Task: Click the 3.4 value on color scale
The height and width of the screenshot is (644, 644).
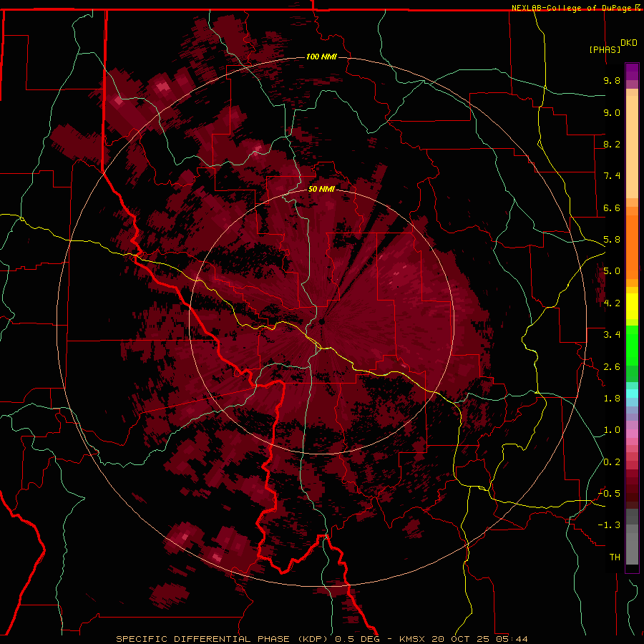Action: (x=612, y=335)
